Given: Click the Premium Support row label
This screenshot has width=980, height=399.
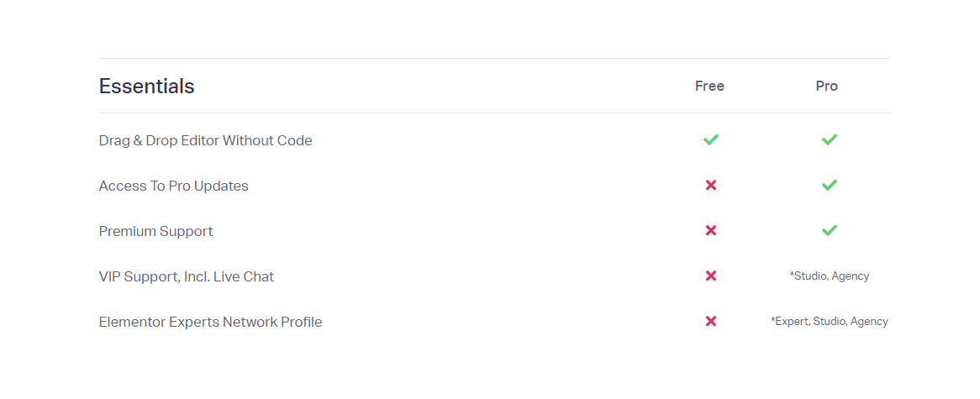Looking at the screenshot, I should point(155,231).
